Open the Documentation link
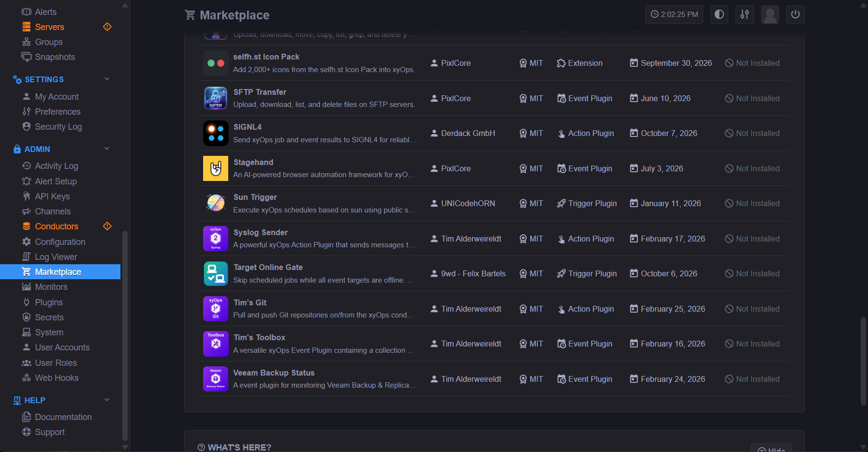The image size is (868, 452). point(63,417)
